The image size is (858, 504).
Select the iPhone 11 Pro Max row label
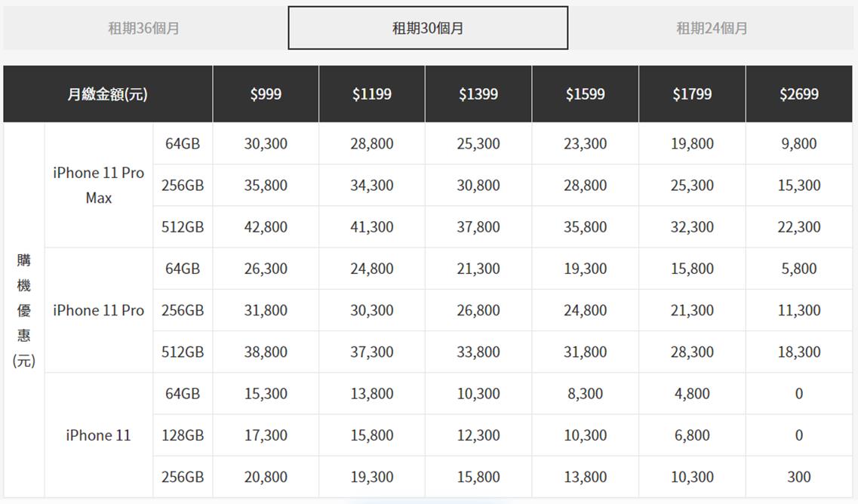[x=98, y=186]
